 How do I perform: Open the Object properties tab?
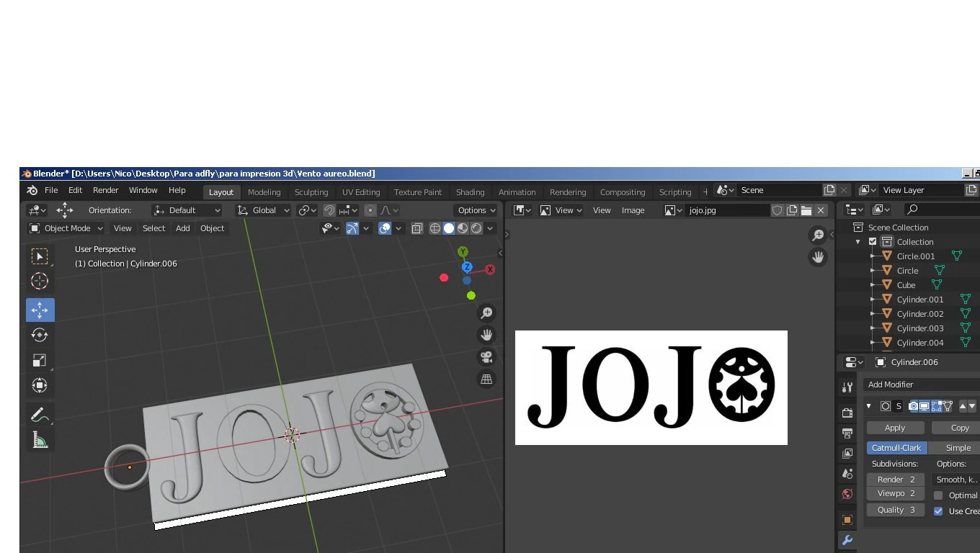847,520
